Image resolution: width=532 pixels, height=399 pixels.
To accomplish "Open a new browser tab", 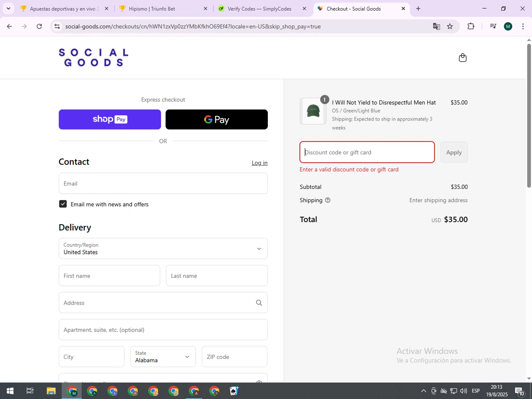I will 418,9.
